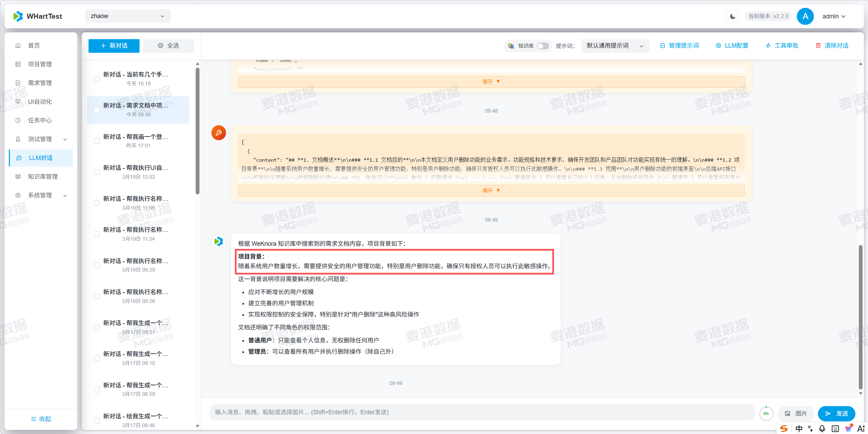Click the microphone icon in IME bar
Image resolution: width=868 pixels, height=434 pixels.
coord(822,429)
